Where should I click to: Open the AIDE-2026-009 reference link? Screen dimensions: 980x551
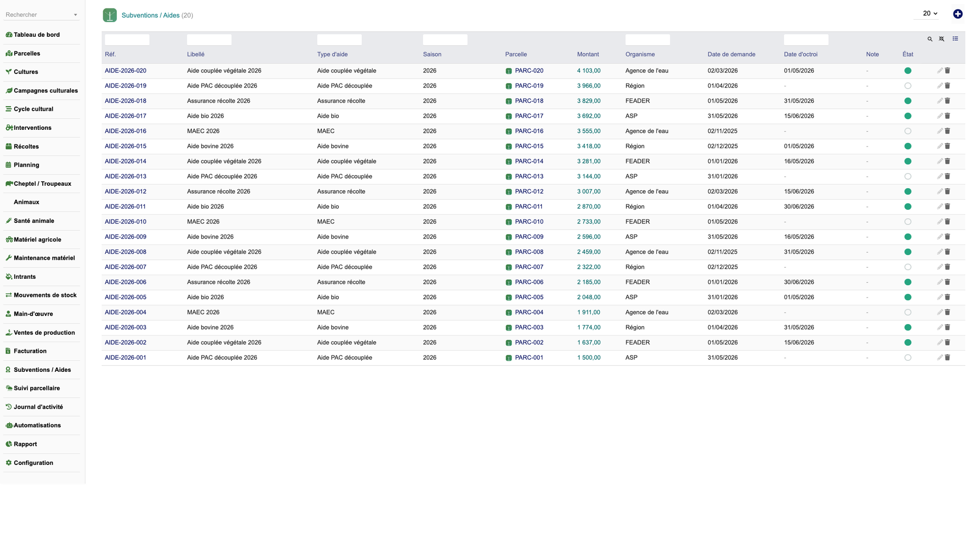(x=125, y=237)
